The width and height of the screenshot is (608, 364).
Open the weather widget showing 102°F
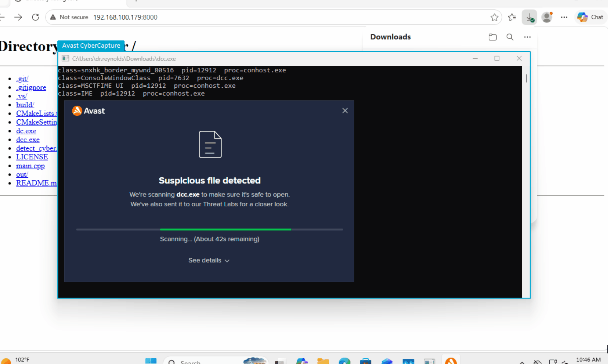(16, 360)
